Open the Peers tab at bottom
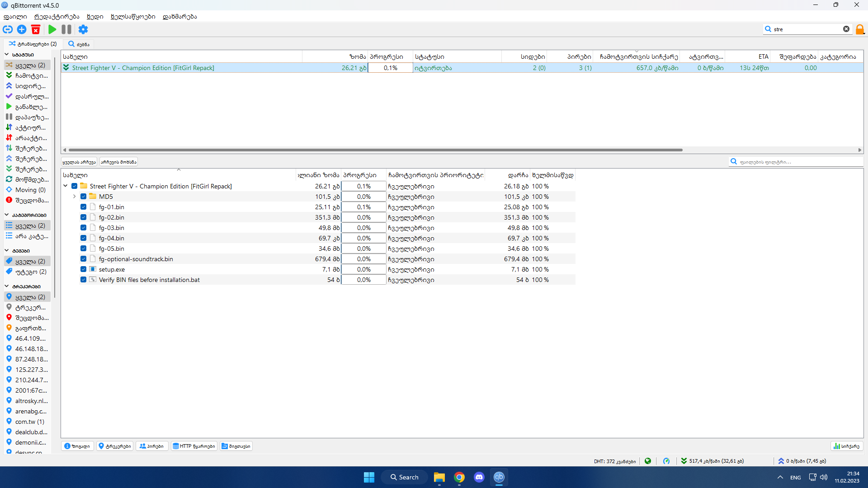 152,446
